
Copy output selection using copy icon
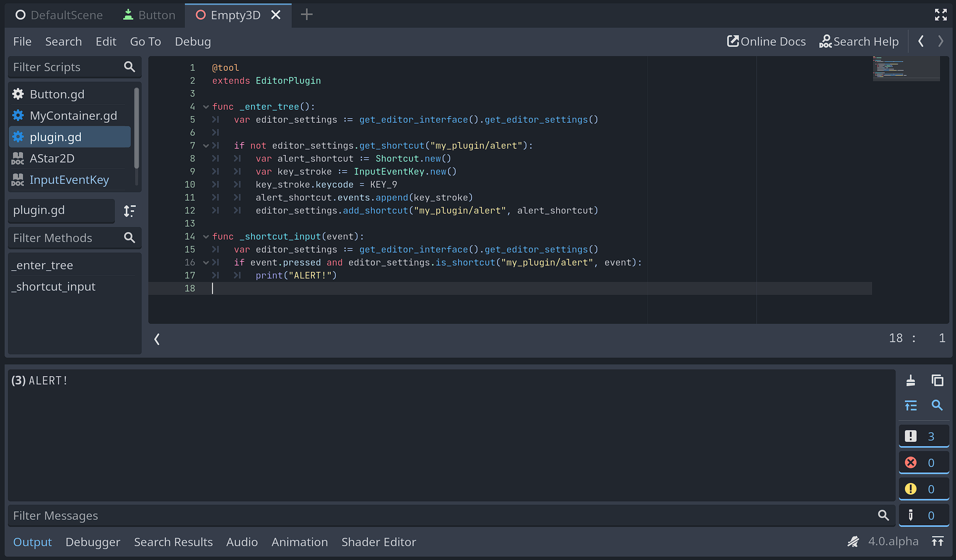[937, 380]
